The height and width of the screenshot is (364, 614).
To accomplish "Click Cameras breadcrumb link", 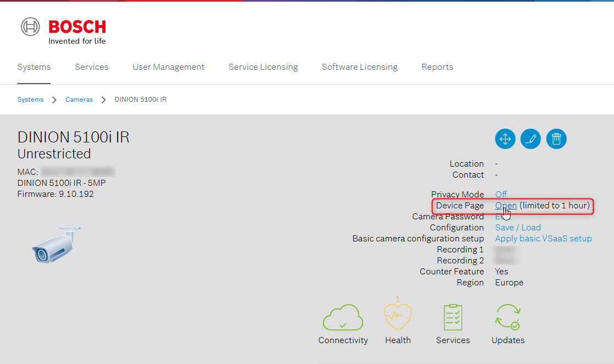I will [79, 100].
